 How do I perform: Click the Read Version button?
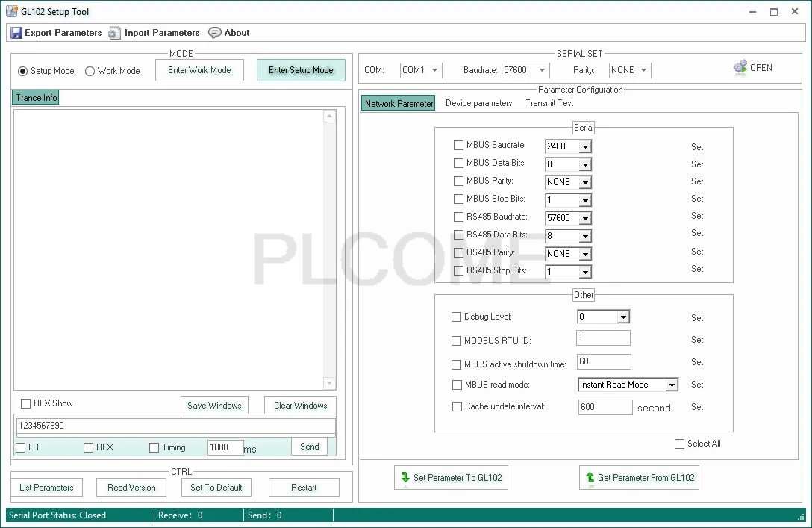pos(131,487)
